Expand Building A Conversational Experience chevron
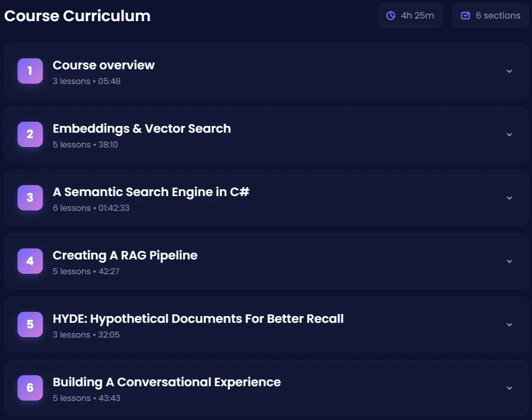 point(509,388)
